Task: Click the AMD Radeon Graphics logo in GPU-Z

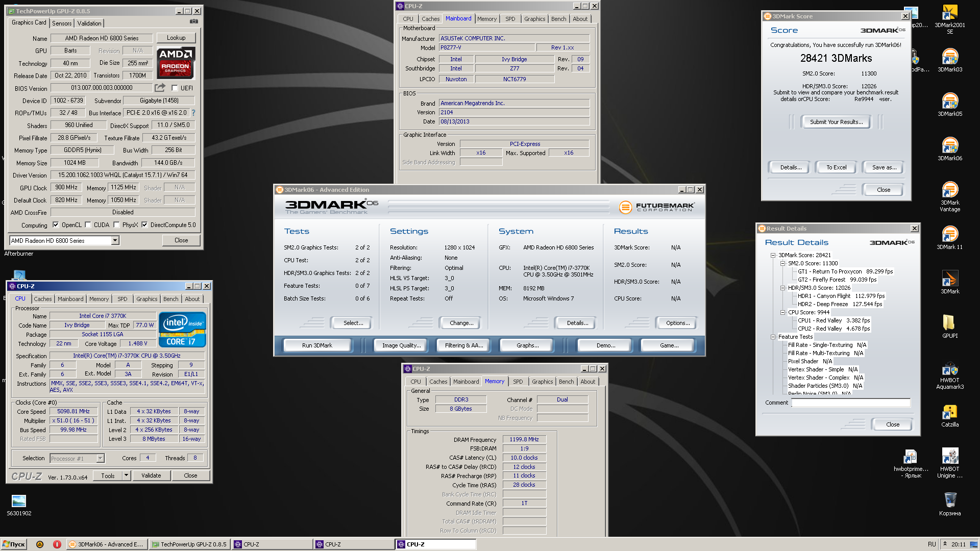Action: click(176, 63)
